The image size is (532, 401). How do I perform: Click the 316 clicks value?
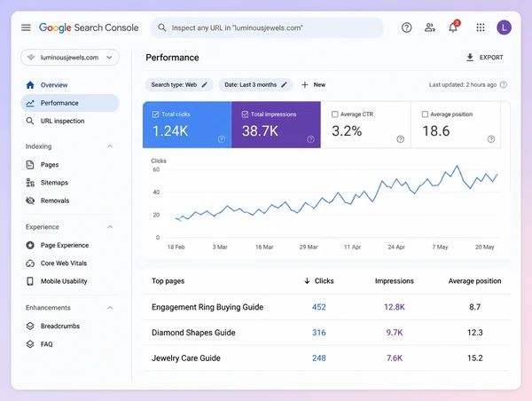coord(319,333)
